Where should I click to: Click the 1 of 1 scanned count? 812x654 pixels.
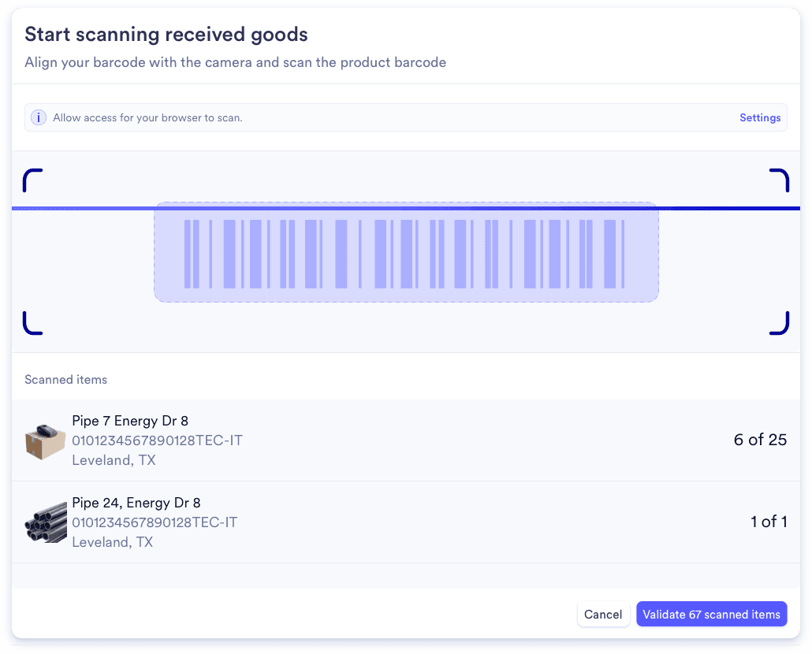coord(769,522)
